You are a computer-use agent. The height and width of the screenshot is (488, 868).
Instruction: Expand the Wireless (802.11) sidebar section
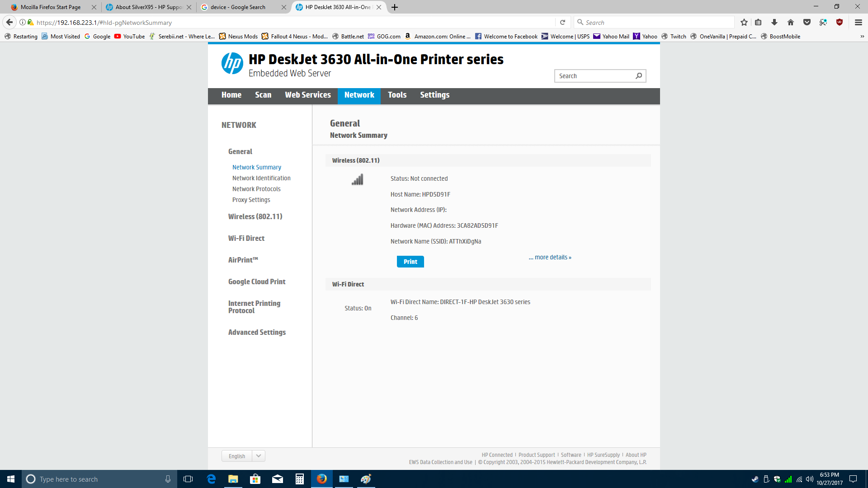click(x=255, y=217)
